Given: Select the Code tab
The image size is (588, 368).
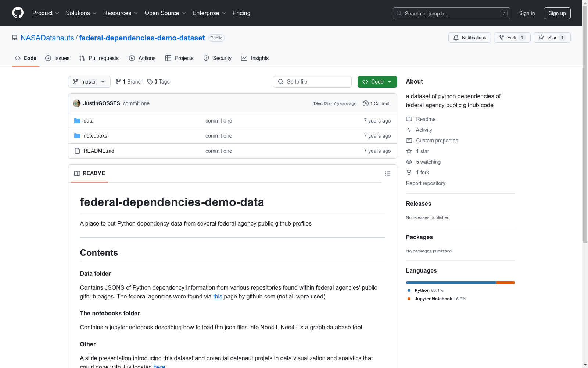Looking at the screenshot, I should pyautogui.click(x=26, y=58).
